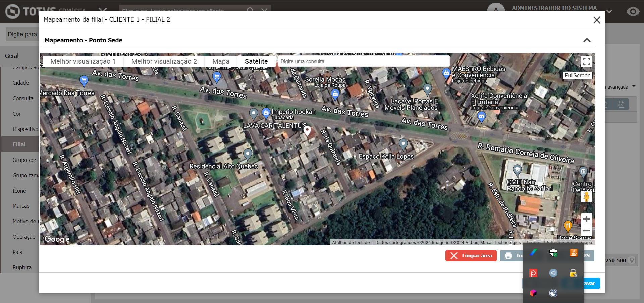Image resolution: width=644 pixels, height=303 pixels.
Task: Close the Mapeamento da filial dialog
Action: [597, 20]
